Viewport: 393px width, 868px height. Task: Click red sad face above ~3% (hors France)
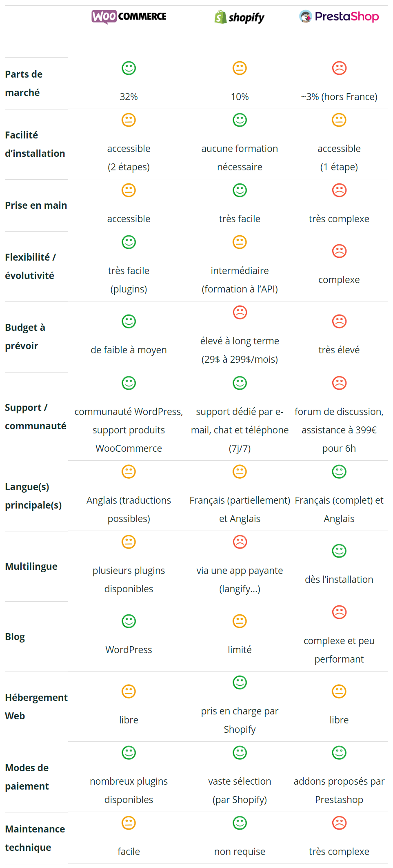(x=339, y=68)
